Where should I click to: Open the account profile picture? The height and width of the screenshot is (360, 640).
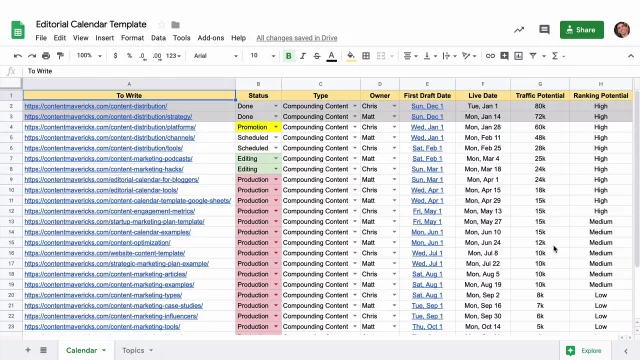coord(622,30)
